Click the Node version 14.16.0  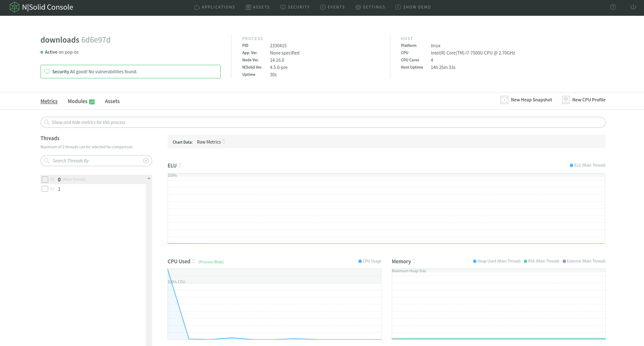[277, 60]
